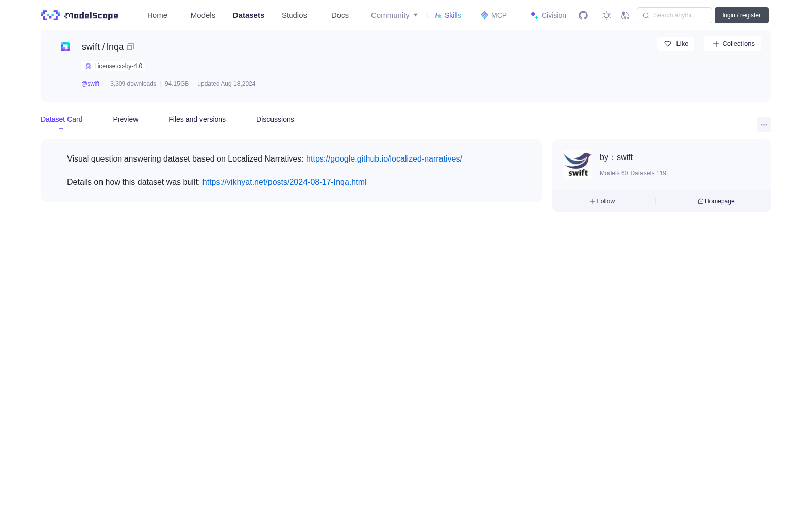Switch to the Dataset Card tab
This screenshot has width=812, height=508.
(x=61, y=119)
